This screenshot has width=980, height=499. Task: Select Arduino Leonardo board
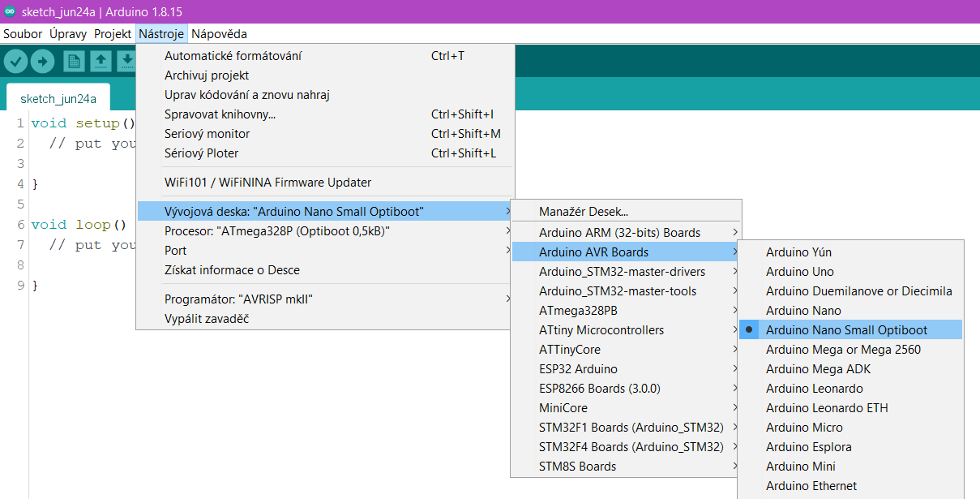click(x=850, y=389)
